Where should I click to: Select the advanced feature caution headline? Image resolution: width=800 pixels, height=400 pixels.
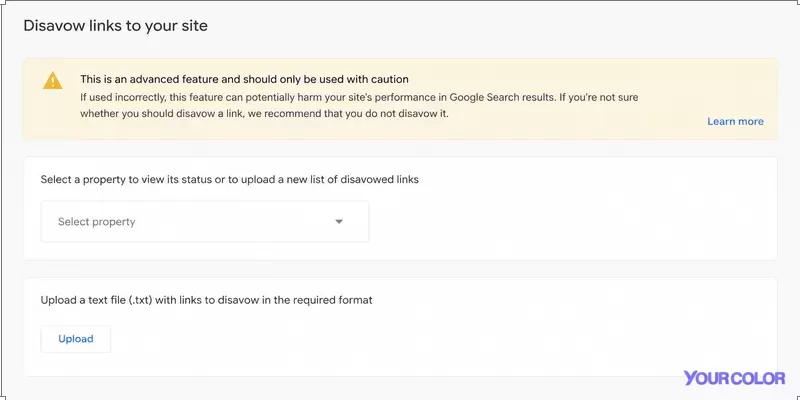tap(244, 79)
